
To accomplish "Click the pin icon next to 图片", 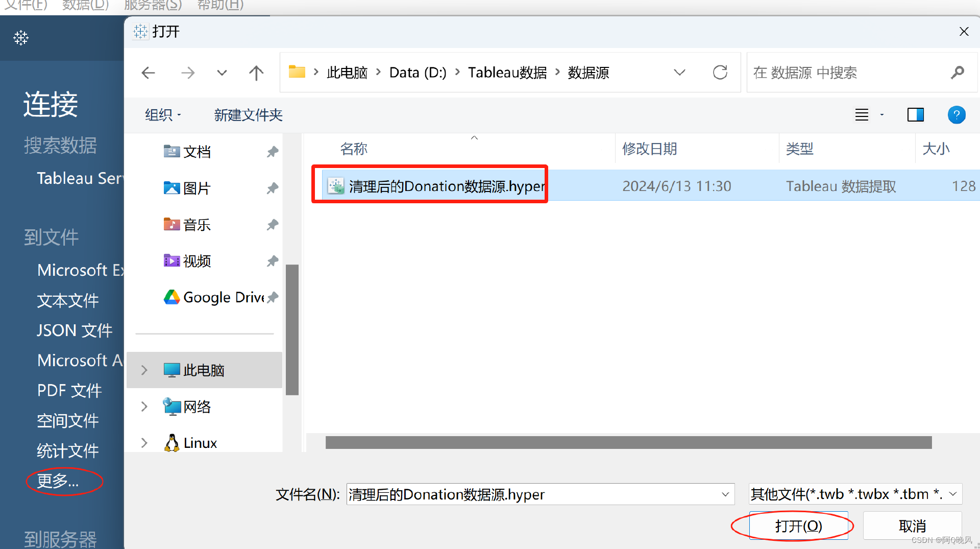I will pyautogui.click(x=273, y=188).
